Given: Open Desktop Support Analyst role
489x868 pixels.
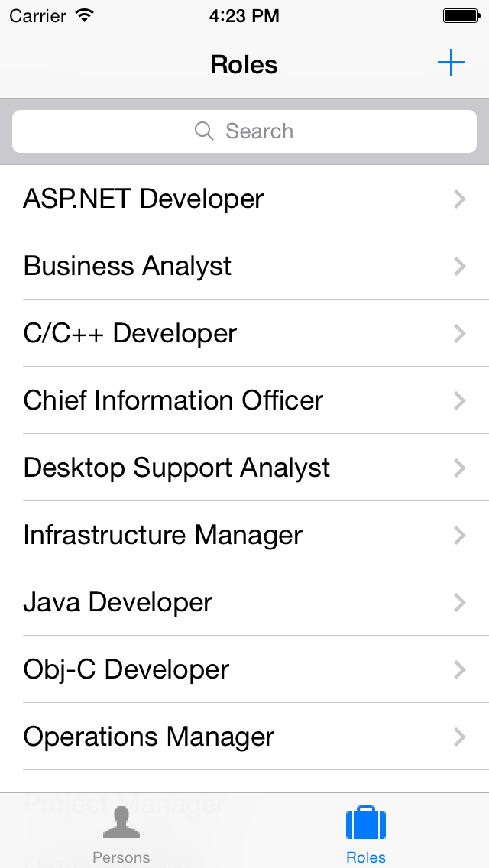Looking at the screenshot, I should (244, 468).
